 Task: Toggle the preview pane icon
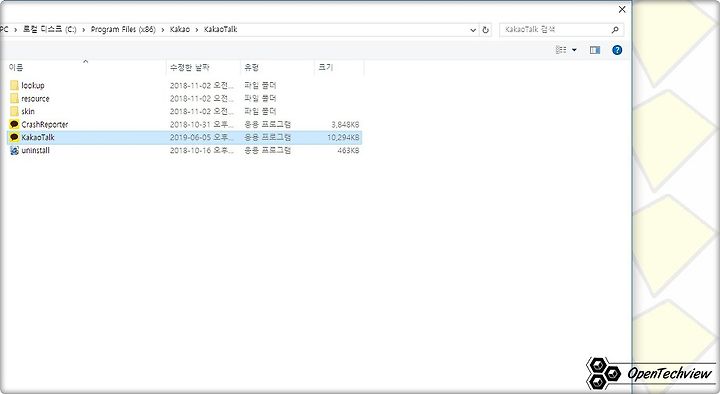click(595, 50)
